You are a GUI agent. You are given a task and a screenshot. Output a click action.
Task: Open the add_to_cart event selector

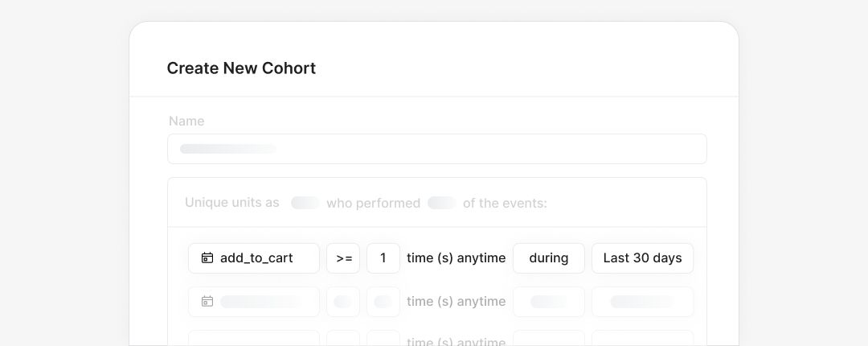(x=254, y=258)
